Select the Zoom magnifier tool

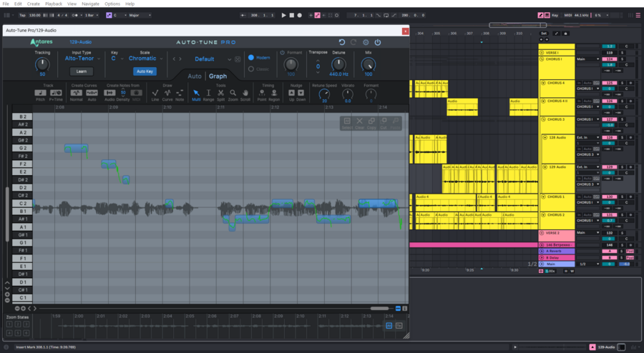[x=233, y=93]
